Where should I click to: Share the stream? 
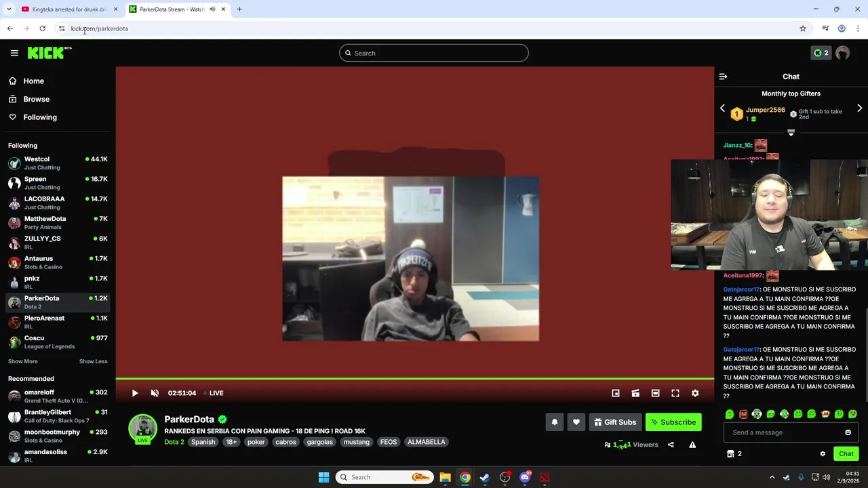671,445
